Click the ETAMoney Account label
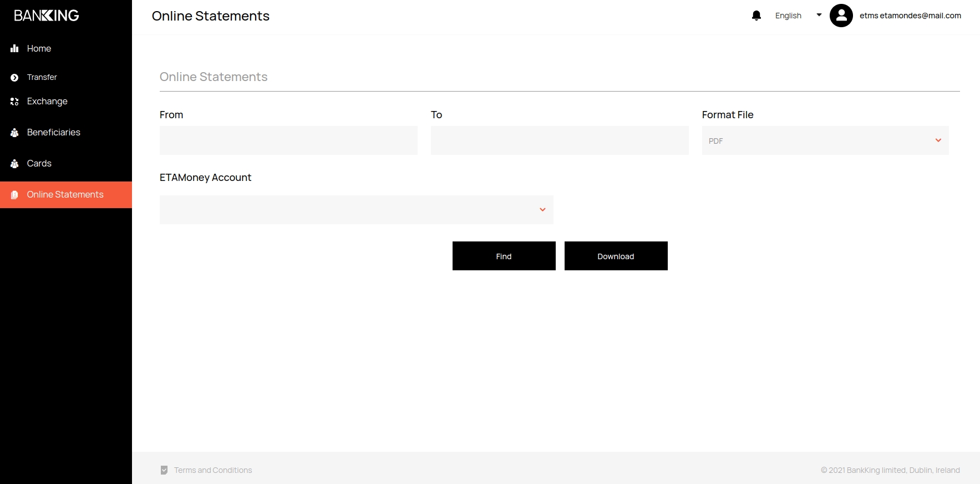 tap(205, 178)
